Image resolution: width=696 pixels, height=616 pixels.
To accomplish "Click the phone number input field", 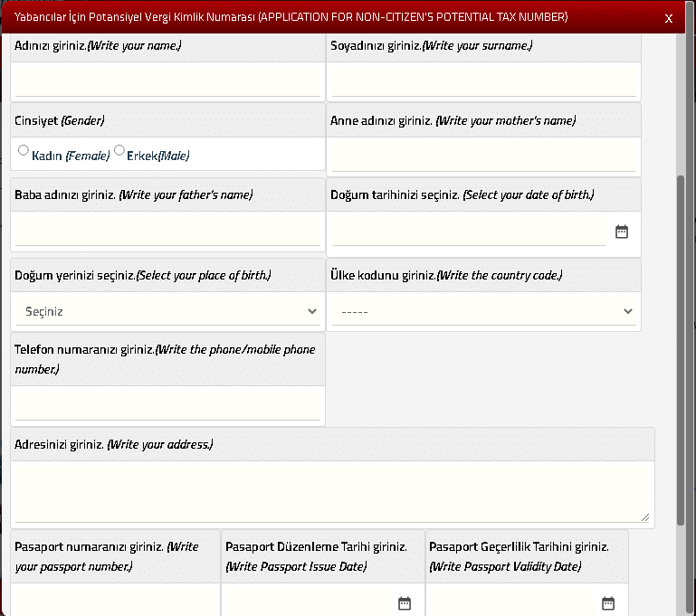I will [x=167, y=405].
